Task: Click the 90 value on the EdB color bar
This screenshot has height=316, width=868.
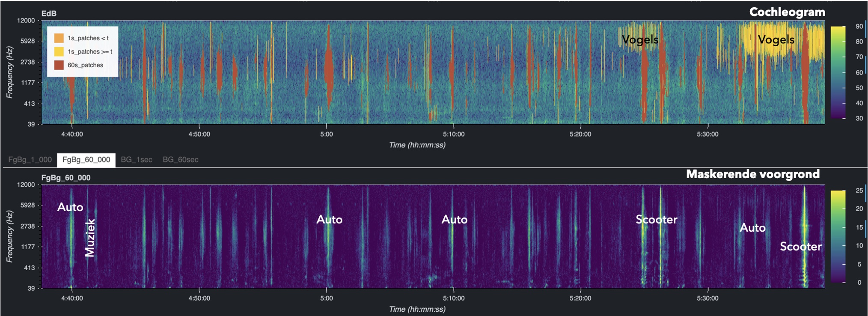Action: pyautogui.click(x=859, y=27)
